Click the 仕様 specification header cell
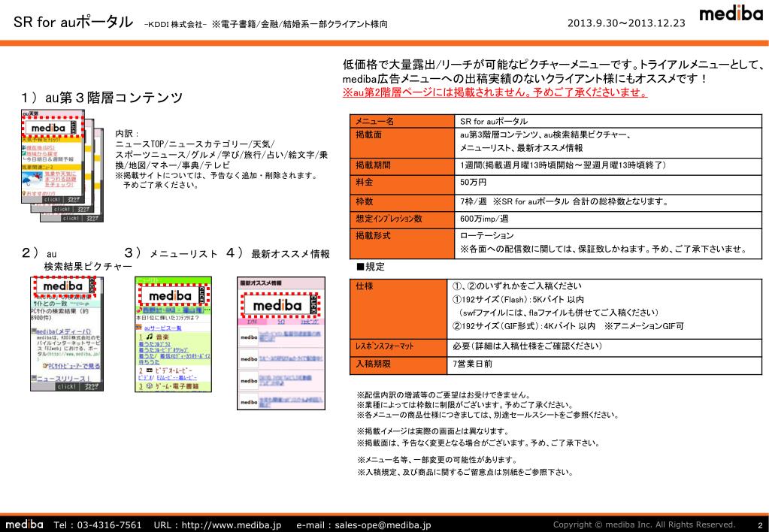 pos(398,309)
